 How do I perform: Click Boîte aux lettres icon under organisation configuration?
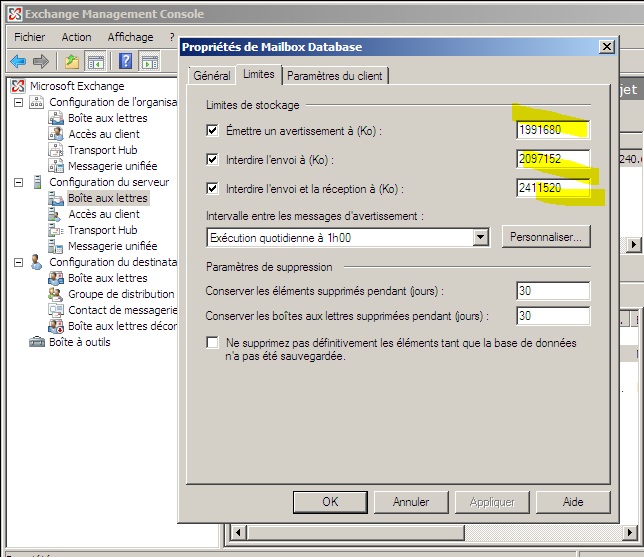tap(56, 118)
